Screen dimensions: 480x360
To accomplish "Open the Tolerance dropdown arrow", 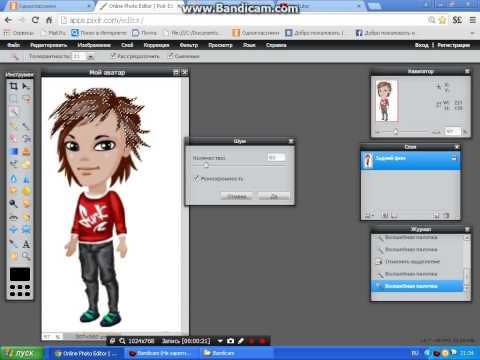I will 90,57.
